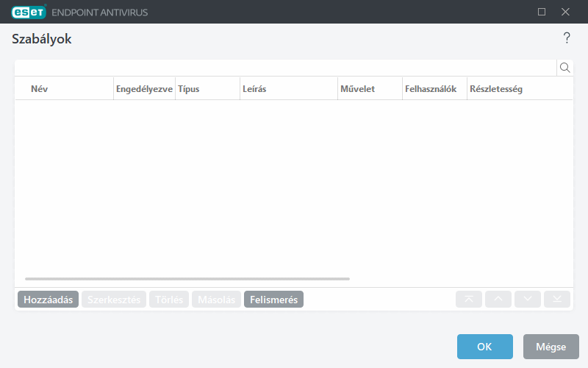Viewport: 588px width, 368px height.
Task: Open the help question mark
Action: (x=567, y=38)
